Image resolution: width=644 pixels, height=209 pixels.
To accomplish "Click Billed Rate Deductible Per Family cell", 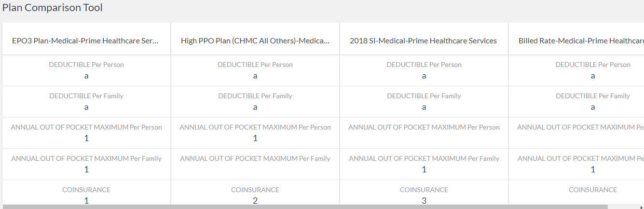I will coord(576,102).
